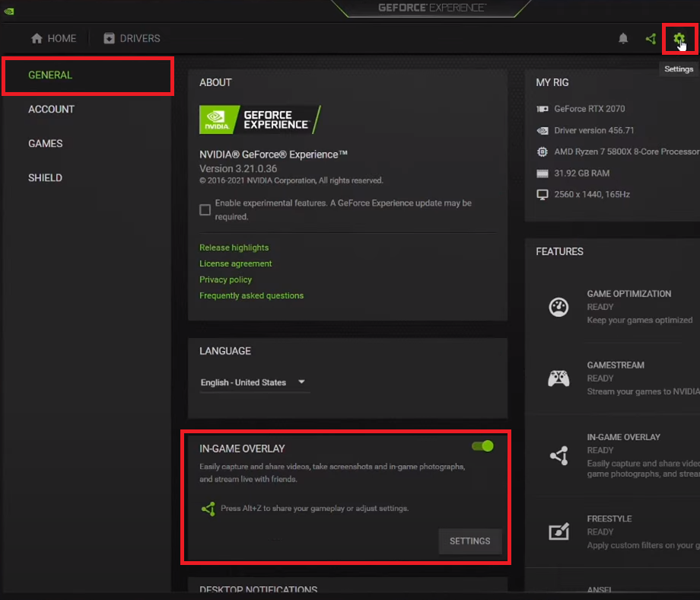This screenshot has height=600, width=700.
Task: Switch to the Games settings tab
Action: (46, 143)
